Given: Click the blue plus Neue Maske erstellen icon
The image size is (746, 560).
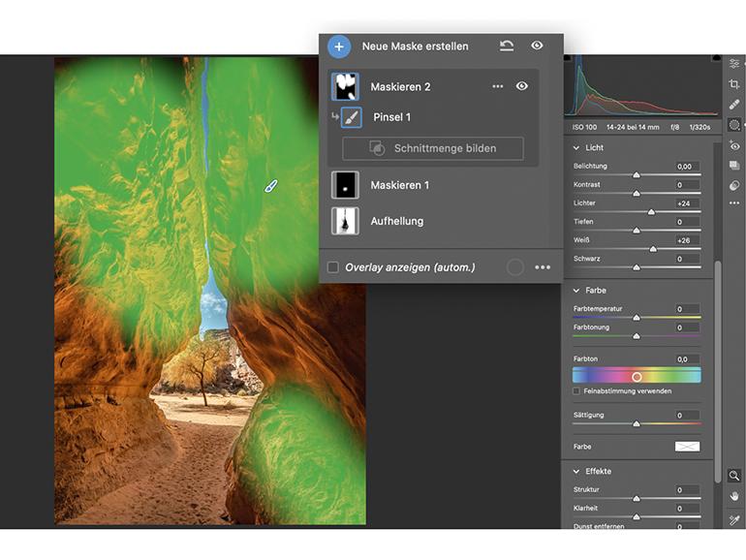Looking at the screenshot, I should [x=339, y=47].
